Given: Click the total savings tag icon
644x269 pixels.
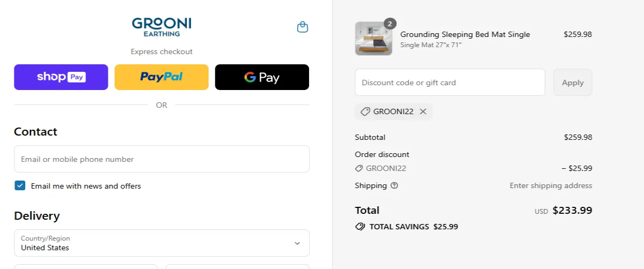Looking at the screenshot, I should (360, 227).
